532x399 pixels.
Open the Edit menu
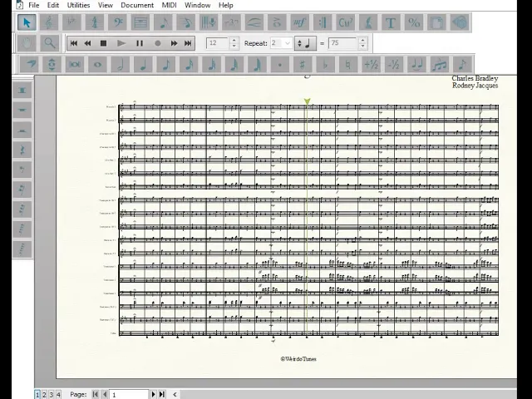click(x=53, y=5)
